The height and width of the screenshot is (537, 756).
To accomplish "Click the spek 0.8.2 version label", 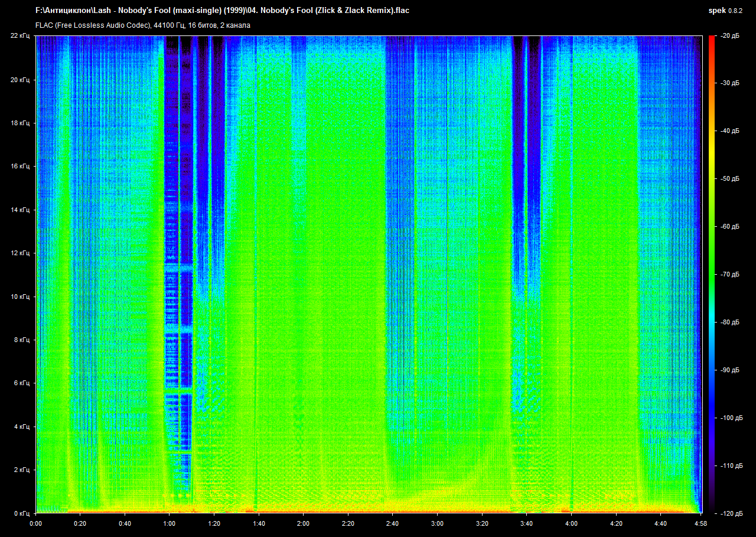I will coord(726,11).
